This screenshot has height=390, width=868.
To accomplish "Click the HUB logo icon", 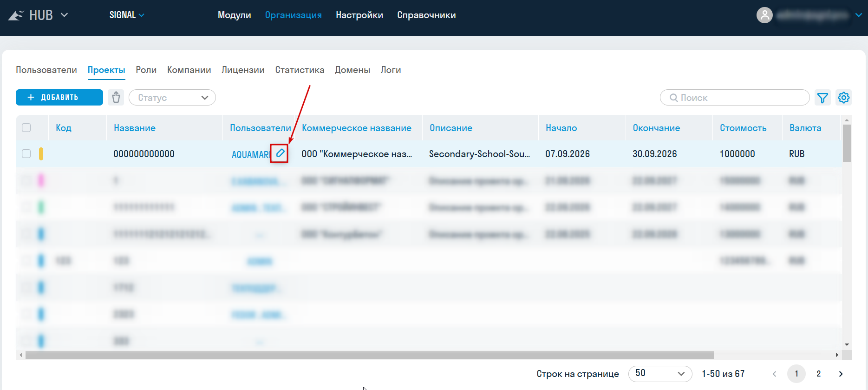I will coord(16,15).
